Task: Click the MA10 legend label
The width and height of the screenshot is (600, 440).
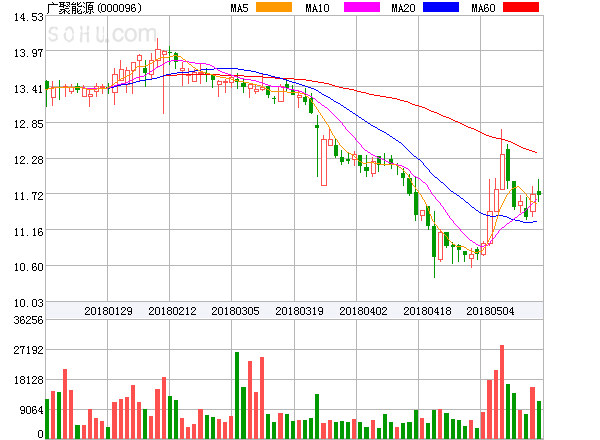Action: (317, 8)
